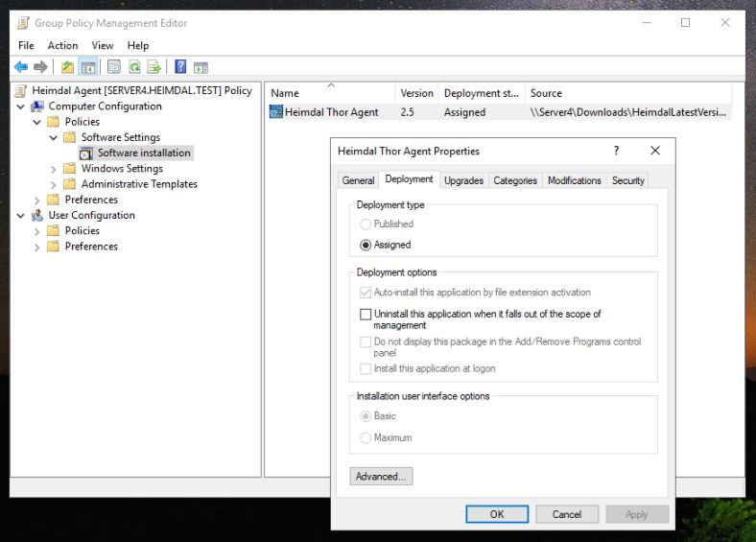Click Cancel in the properties dialog
The width and height of the screenshot is (756, 542).
567,514
